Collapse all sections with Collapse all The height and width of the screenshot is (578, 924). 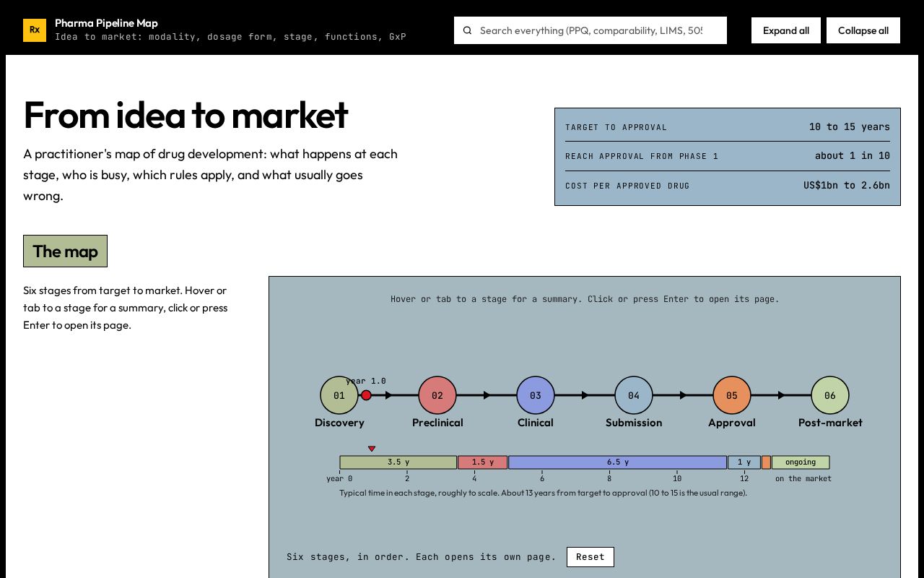coord(863,30)
